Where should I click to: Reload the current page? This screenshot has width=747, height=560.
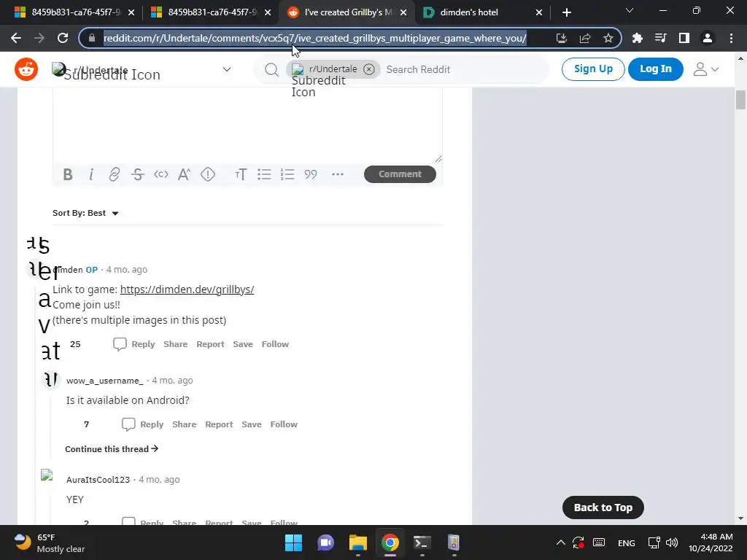(x=63, y=38)
